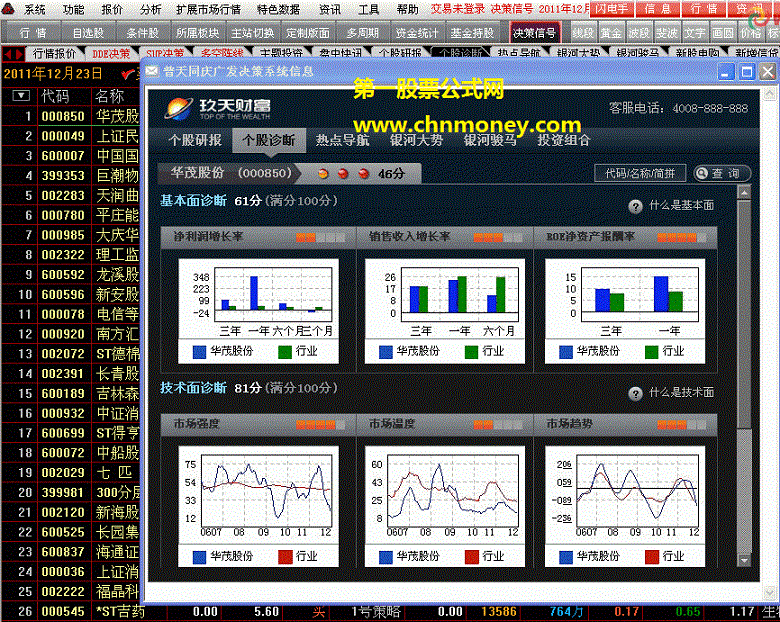Click the 代码/名称/简拼 search input field
This screenshot has height=622, width=780.
click(640, 173)
